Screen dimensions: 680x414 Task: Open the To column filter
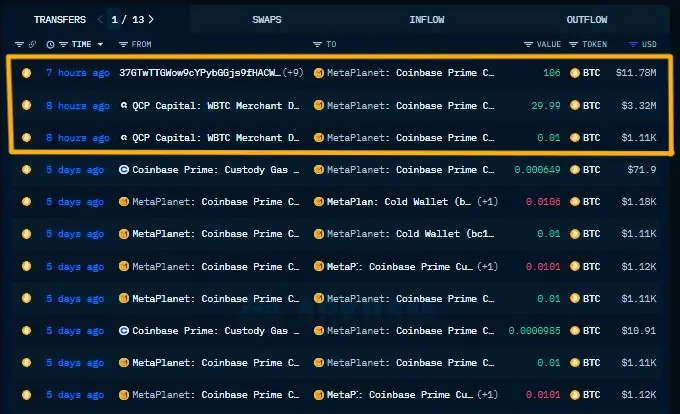point(317,44)
